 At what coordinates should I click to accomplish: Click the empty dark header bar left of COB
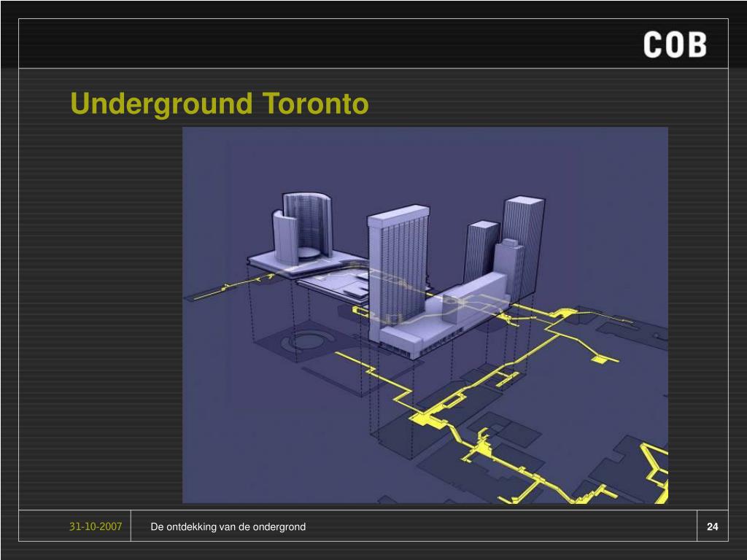328,44
